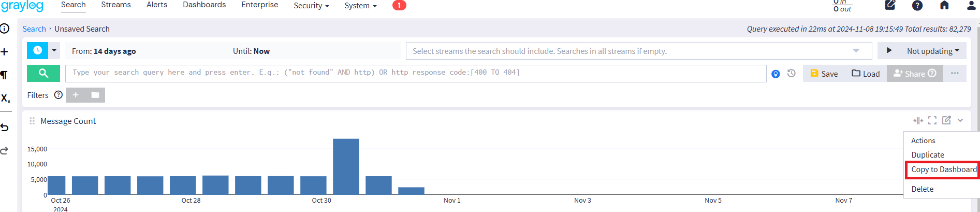Edit the Message Count widget
980x212 pixels.
click(946, 120)
